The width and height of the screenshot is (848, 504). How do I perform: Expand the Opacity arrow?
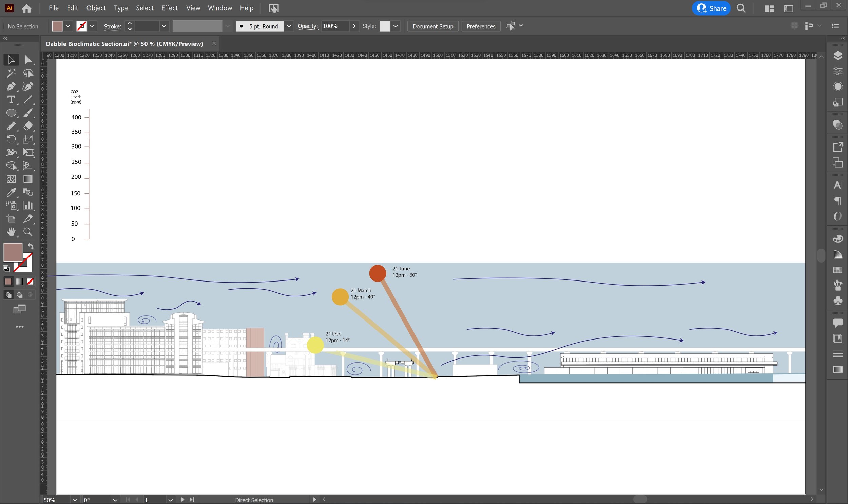(x=354, y=26)
